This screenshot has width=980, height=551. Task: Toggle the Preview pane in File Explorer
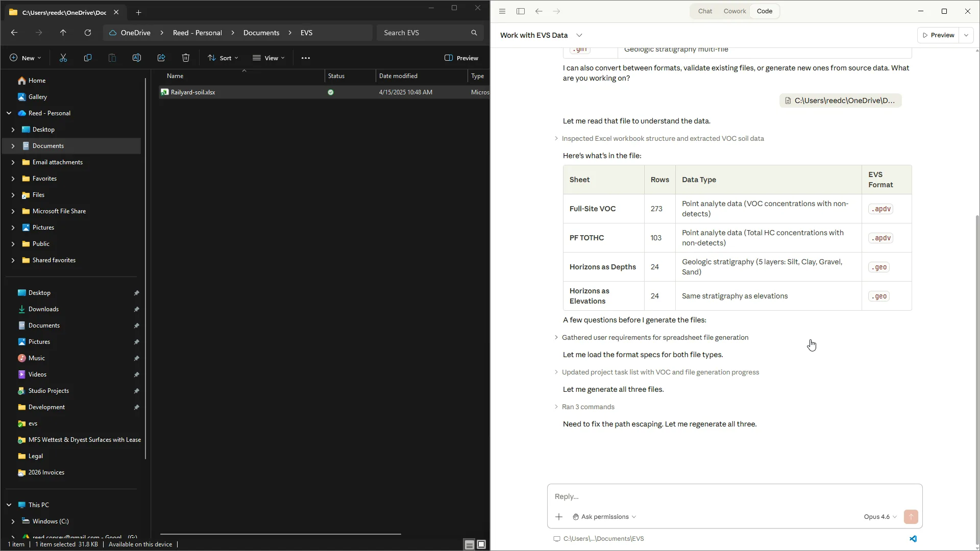[461, 58]
